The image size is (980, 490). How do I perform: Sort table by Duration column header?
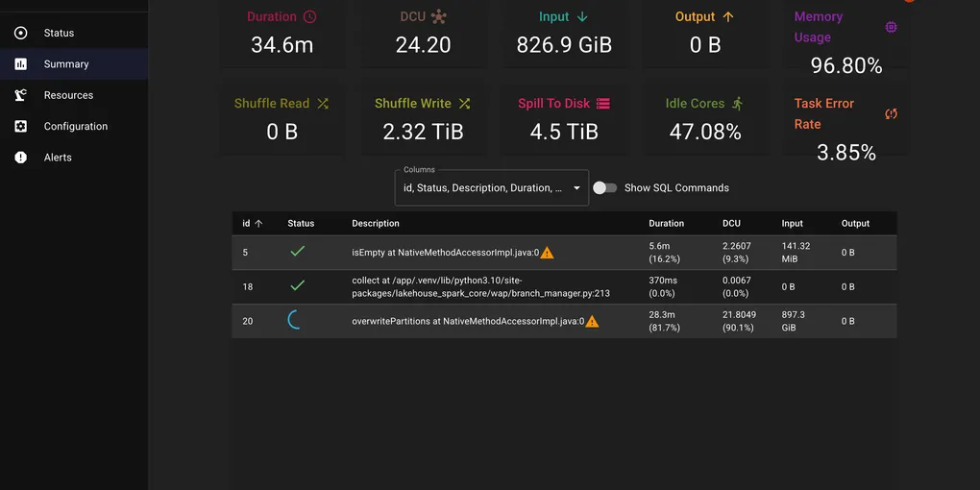[x=666, y=223]
